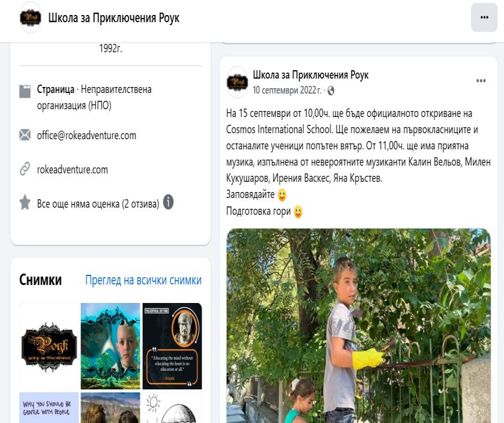Click the page category flag icon
Screen dimensions: 504x423
25,91
